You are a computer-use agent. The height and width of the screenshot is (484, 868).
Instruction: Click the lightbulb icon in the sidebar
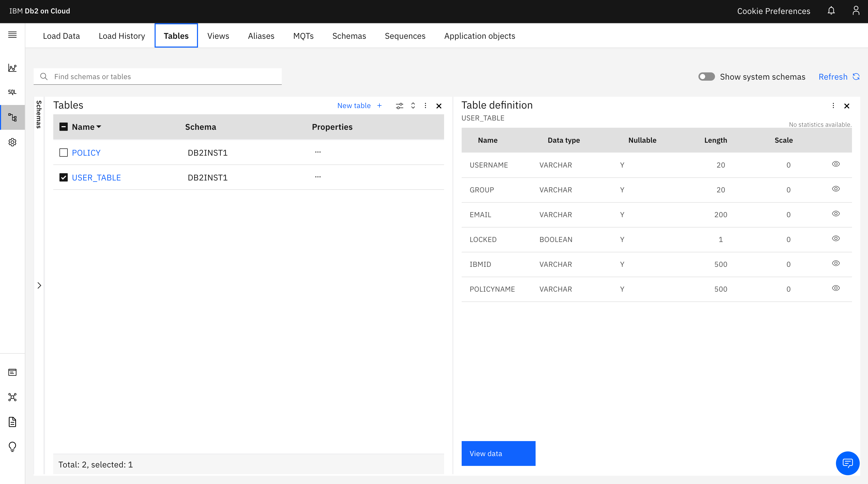coord(12,447)
